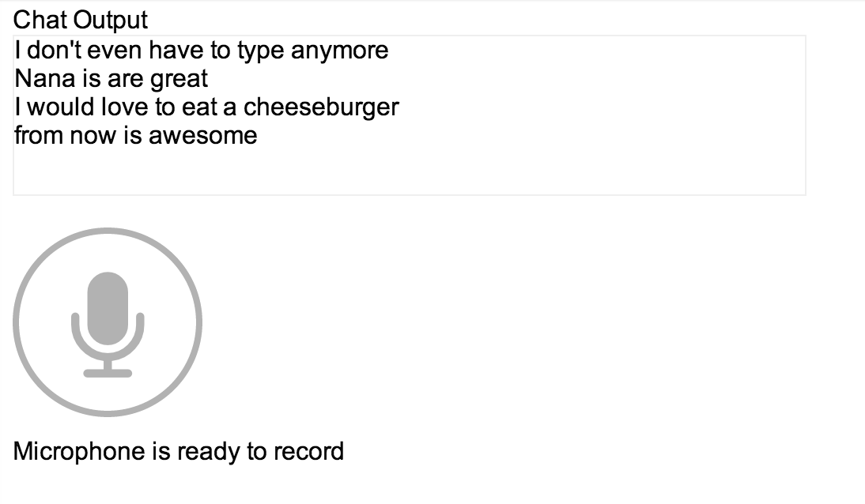The width and height of the screenshot is (865, 504).
Task: Click the line "I would love to eat a cheeseburger"
Action: (x=206, y=107)
